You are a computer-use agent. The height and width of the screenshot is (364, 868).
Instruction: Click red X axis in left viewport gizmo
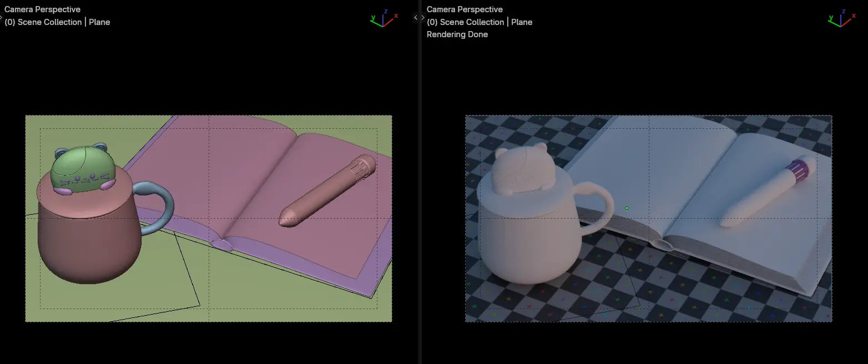[x=396, y=16]
